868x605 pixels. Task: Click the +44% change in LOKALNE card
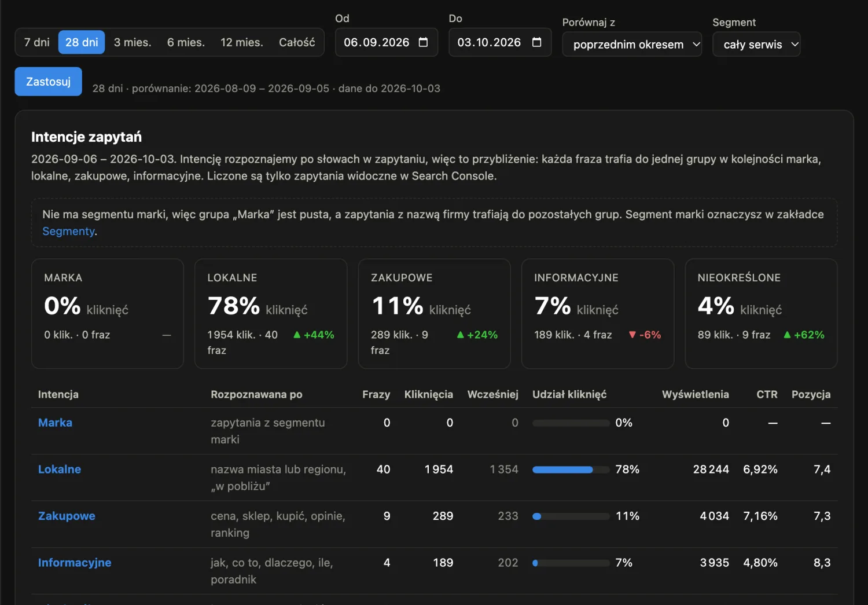(314, 335)
